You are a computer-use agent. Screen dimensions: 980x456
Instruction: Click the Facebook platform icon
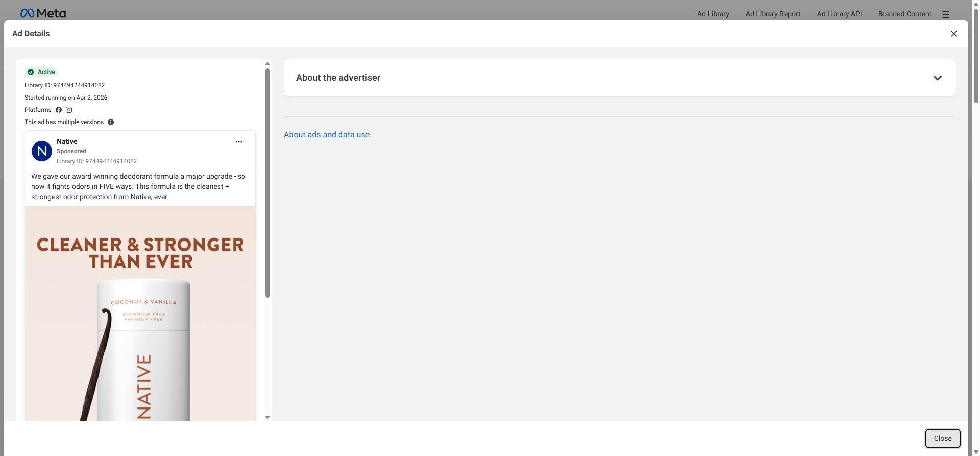[x=59, y=110]
